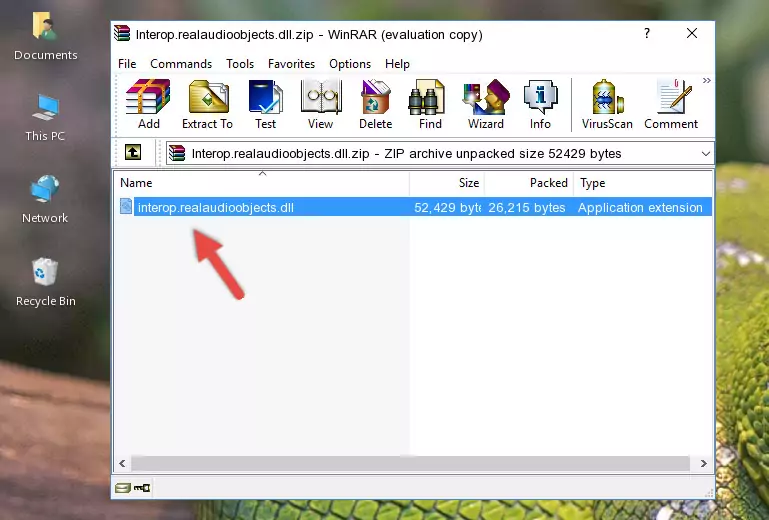The image size is (769, 520).
Task: Click the drive icon in status bar
Action: coord(123,487)
